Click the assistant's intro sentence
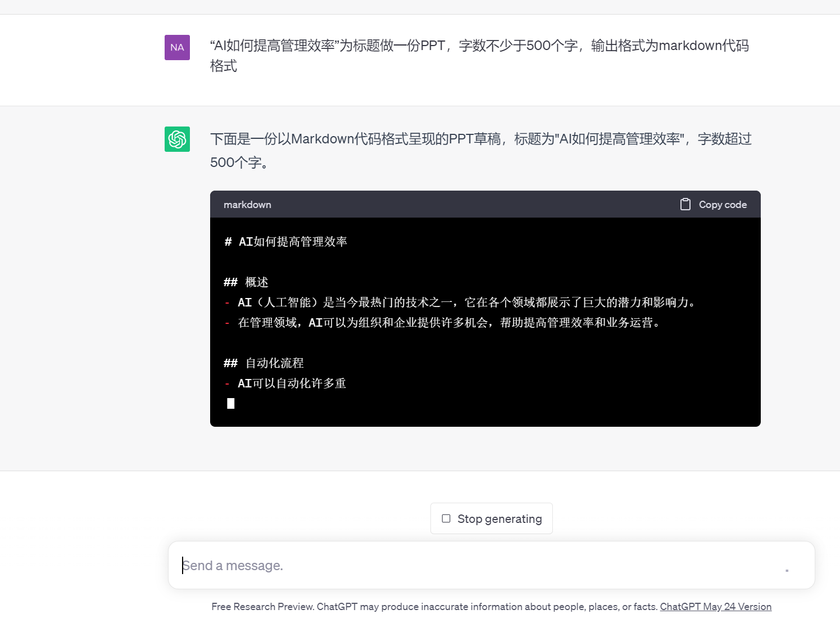The image size is (840, 632). [x=480, y=150]
